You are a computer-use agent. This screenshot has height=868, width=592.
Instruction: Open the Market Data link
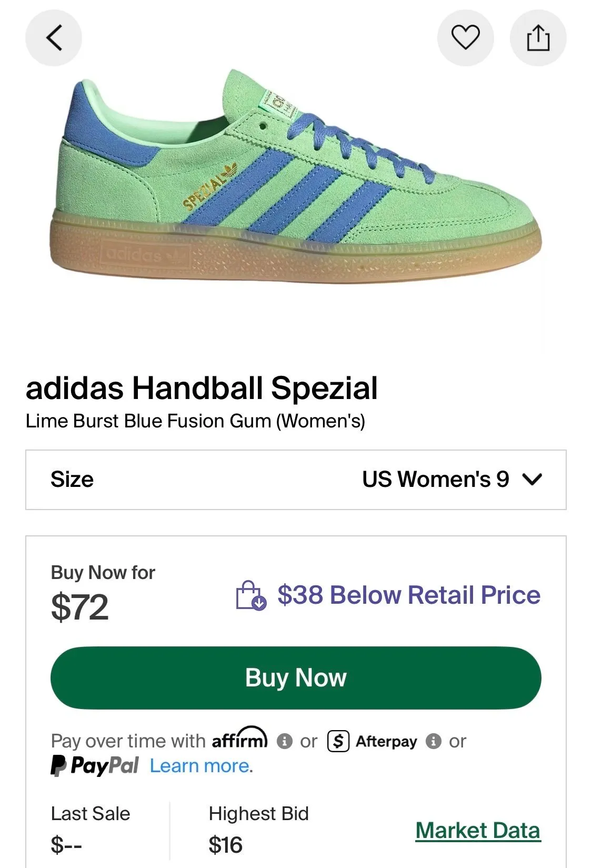tap(478, 831)
